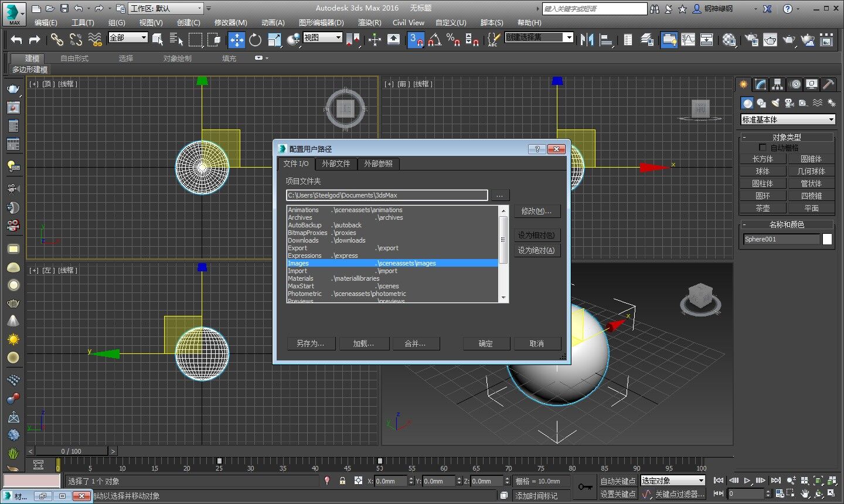This screenshot has width=844, height=504.
Task: Open the 自定义(U) menu
Action: click(450, 22)
